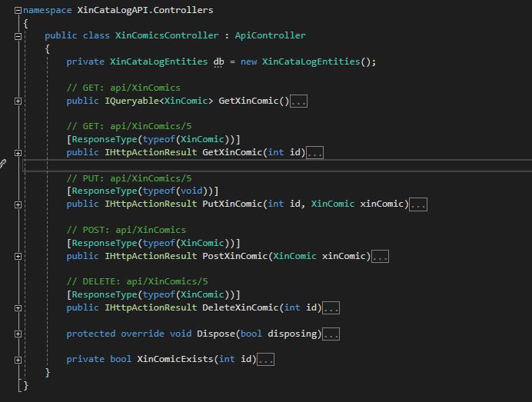Image resolution: width=532 pixels, height=402 pixels.
Task: Expand the PostXinComic method body
Action: tap(18, 257)
